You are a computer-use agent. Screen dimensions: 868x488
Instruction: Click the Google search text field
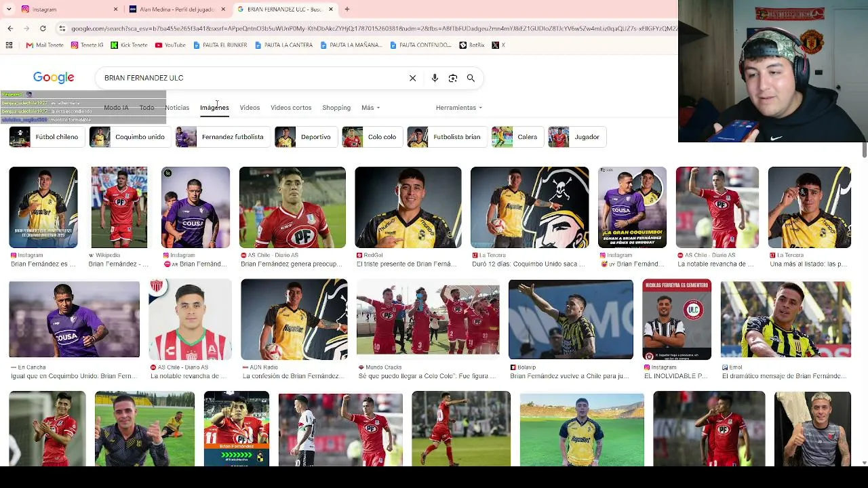tap(251, 78)
